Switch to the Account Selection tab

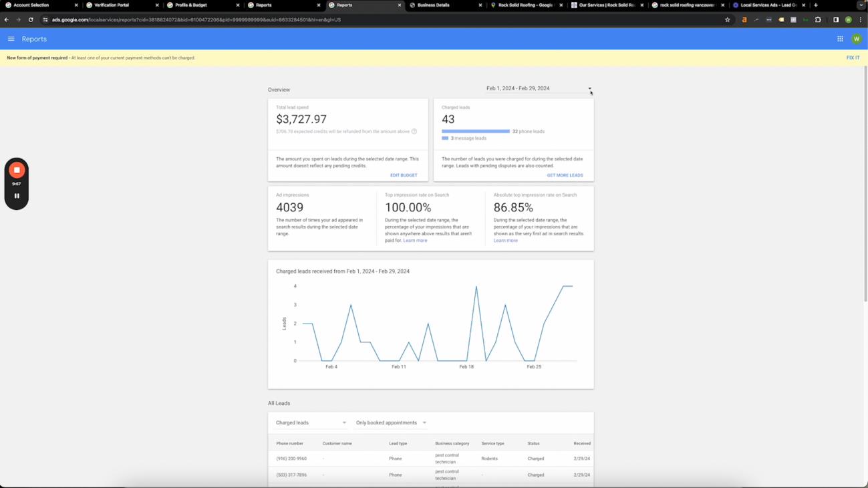[40, 5]
